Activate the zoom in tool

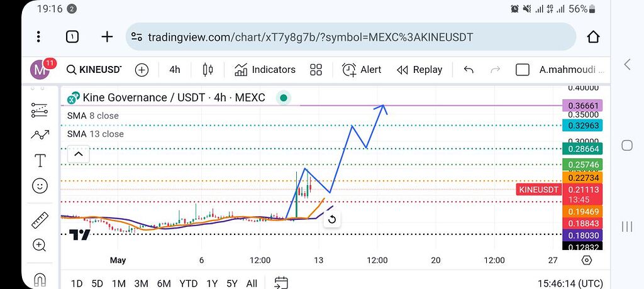(x=40, y=245)
